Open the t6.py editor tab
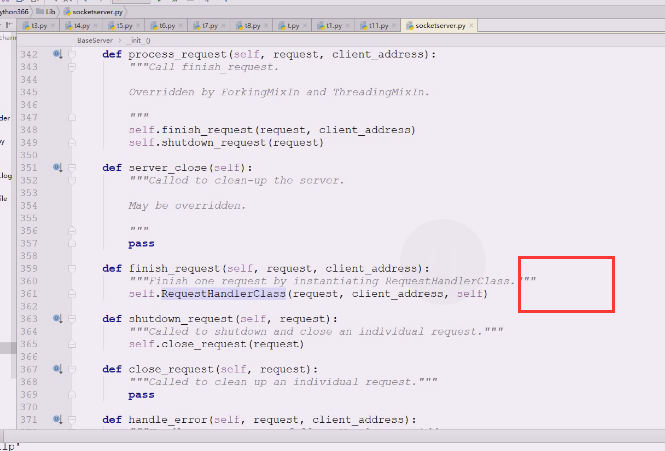 click(167, 26)
